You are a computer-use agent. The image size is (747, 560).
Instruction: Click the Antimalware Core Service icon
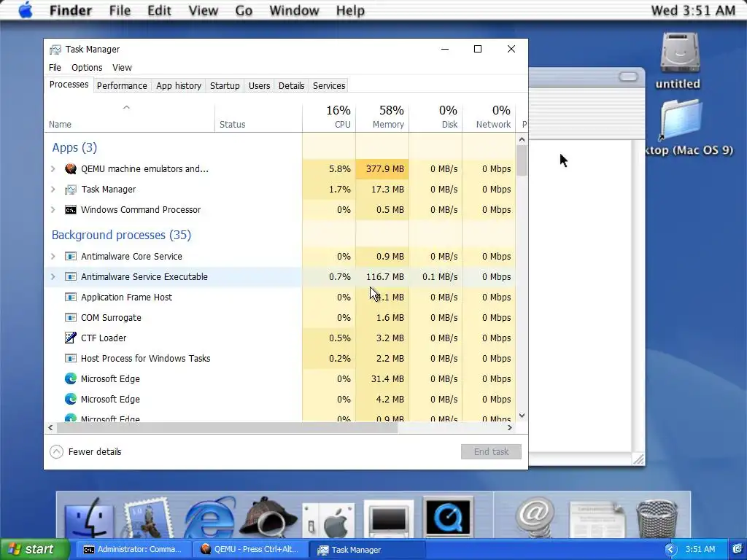71,256
